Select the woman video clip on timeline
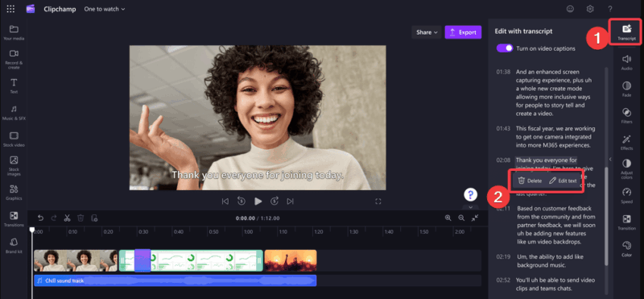 click(x=76, y=261)
